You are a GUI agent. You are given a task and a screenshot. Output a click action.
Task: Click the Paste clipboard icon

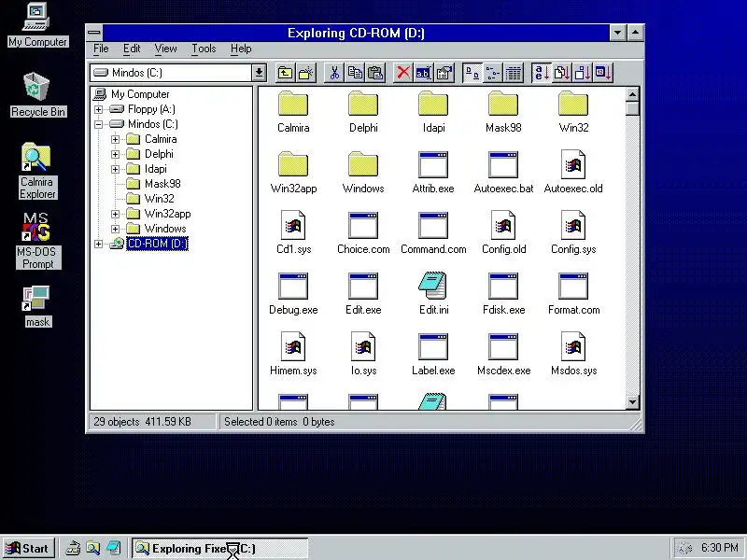click(x=375, y=73)
